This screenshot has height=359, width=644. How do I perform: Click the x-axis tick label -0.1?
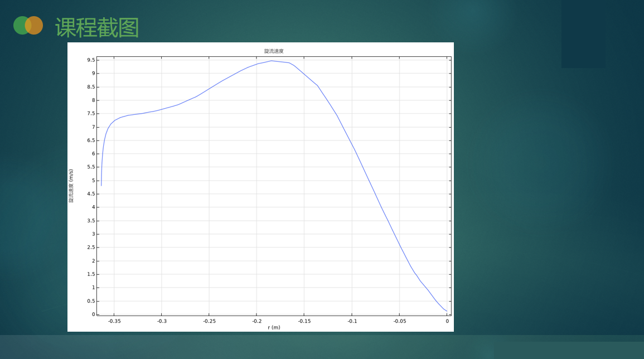[x=352, y=321]
